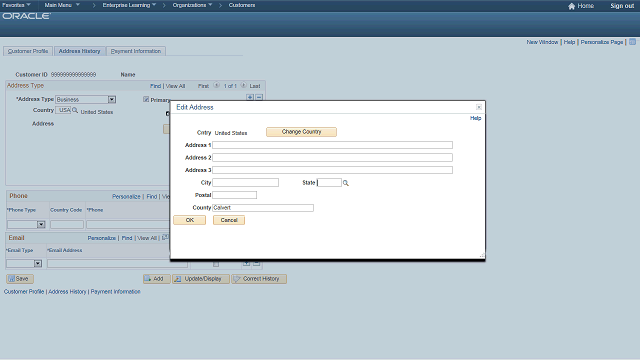Screen dimensions: 640x360
Task: Click the State lookup magnifier icon
Action: [x=346, y=183]
